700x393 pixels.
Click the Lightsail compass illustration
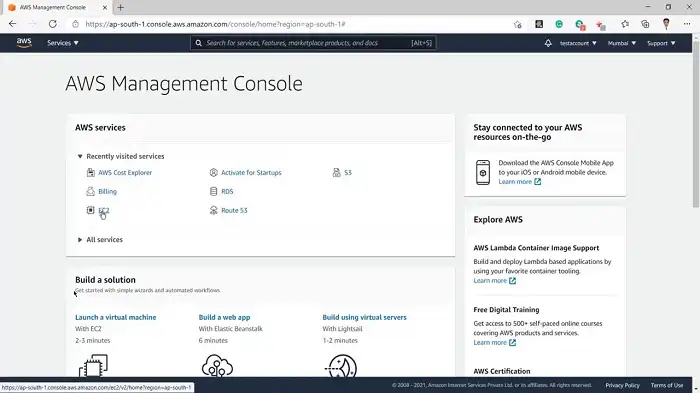pyautogui.click(x=342, y=366)
